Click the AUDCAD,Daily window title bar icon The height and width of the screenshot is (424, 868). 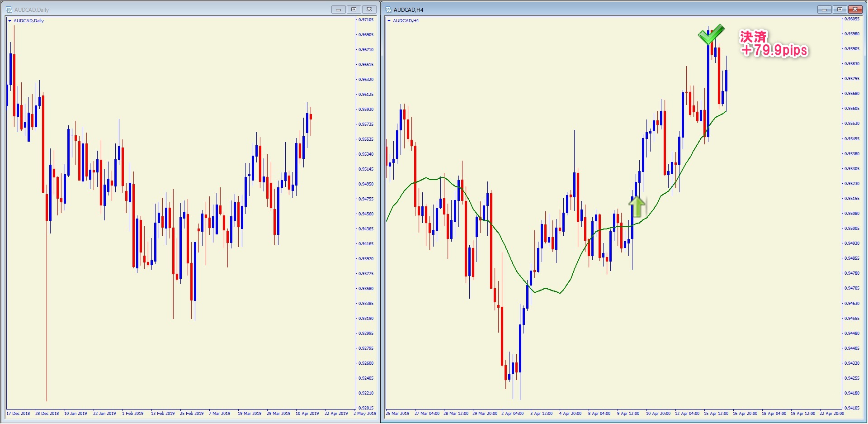coord(9,10)
